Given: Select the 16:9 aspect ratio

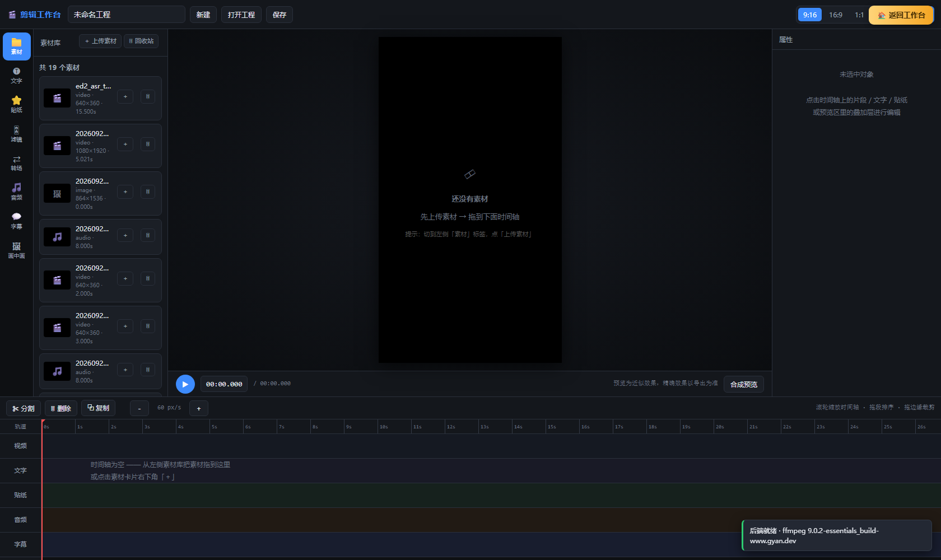Looking at the screenshot, I should click(x=836, y=15).
